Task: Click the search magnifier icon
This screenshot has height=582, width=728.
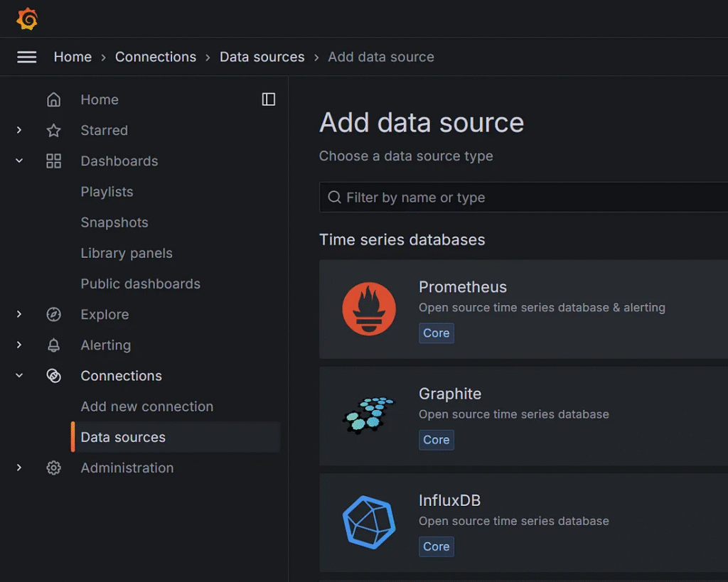Action: pyautogui.click(x=334, y=198)
